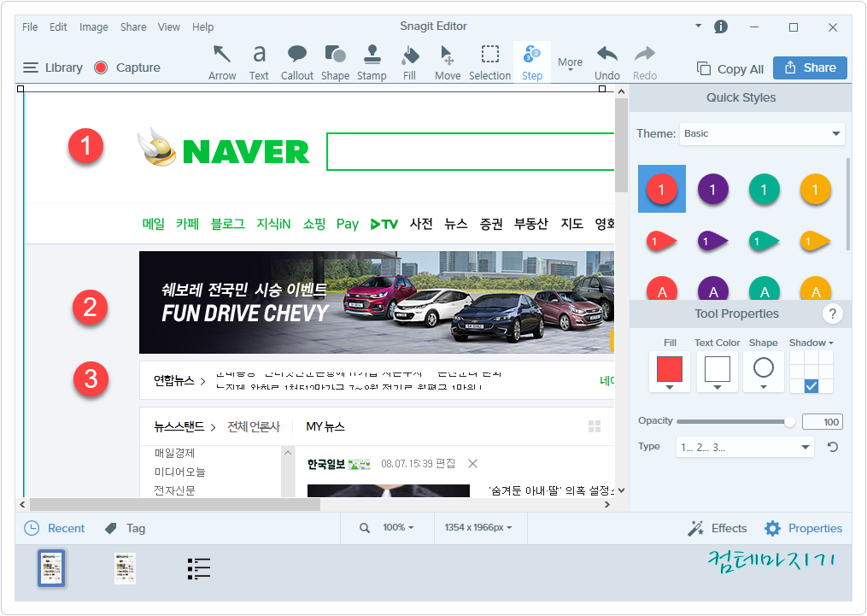Start a new Capture

127,67
